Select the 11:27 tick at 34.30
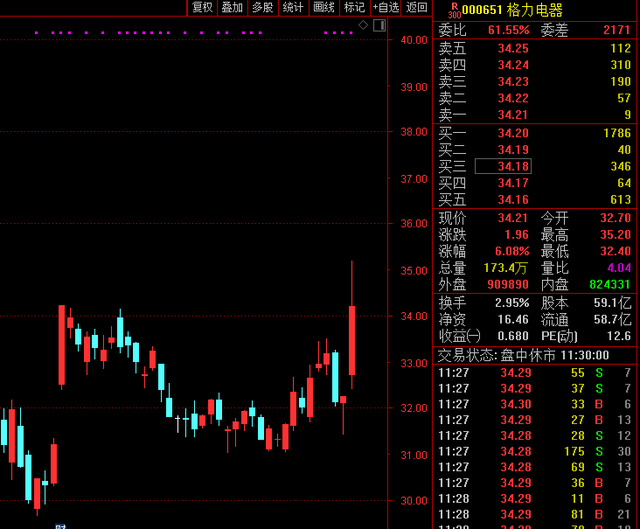Viewport: 640px width, 529px height. 535,404
